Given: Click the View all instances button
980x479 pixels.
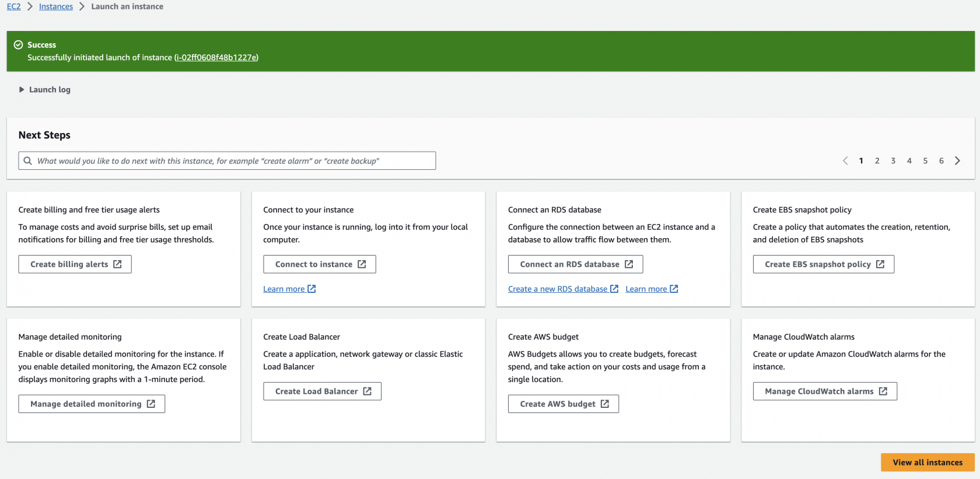Looking at the screenshot, I should point(927,463).
